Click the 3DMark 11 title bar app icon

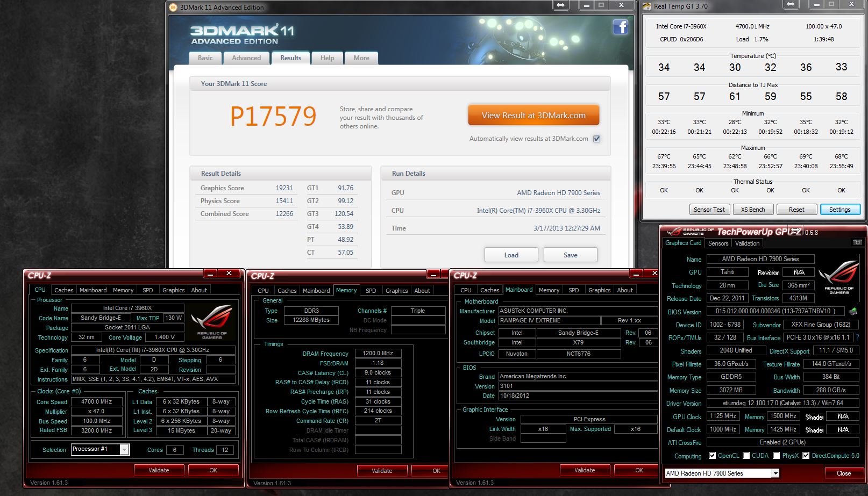(173, 7)
